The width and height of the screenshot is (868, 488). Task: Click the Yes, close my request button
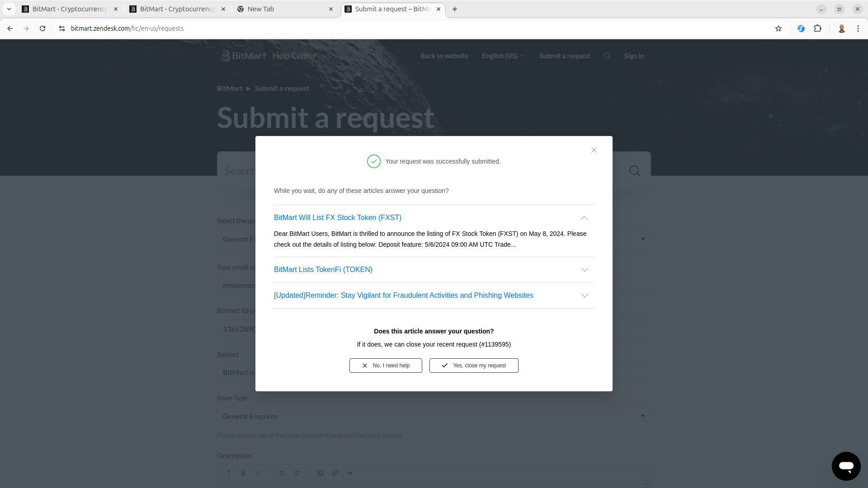474,366
